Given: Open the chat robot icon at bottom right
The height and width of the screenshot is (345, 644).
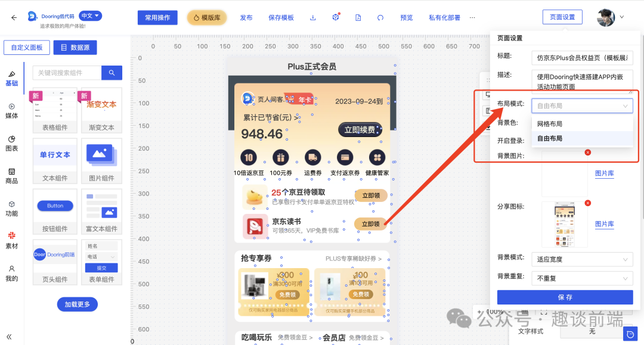Looking at the screenshot, I should [x=630, y=334].
